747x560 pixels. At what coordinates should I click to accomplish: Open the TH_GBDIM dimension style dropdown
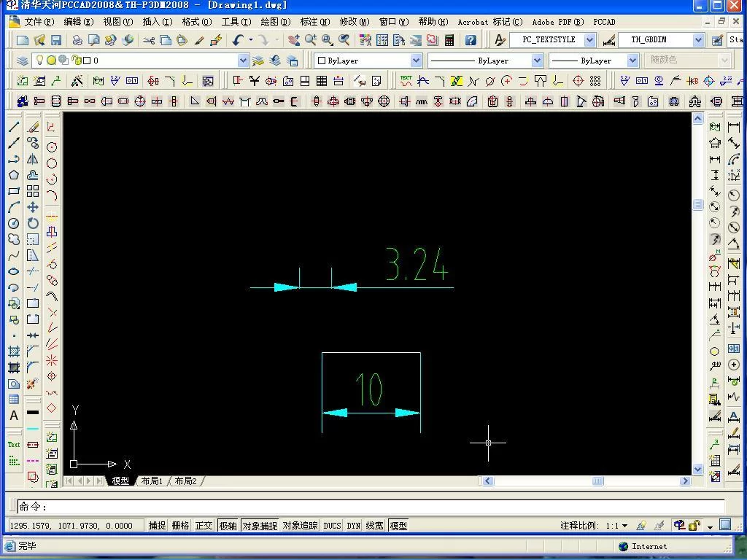(698, 40)
